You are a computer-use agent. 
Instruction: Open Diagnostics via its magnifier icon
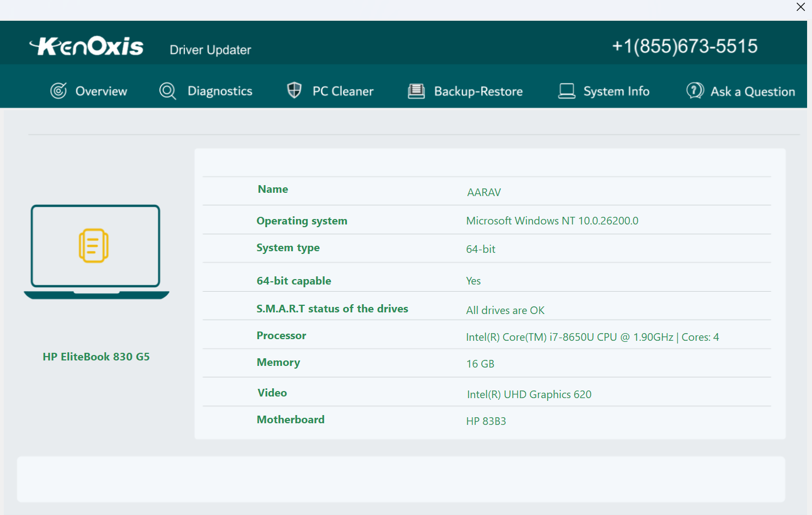click(167, 91)
